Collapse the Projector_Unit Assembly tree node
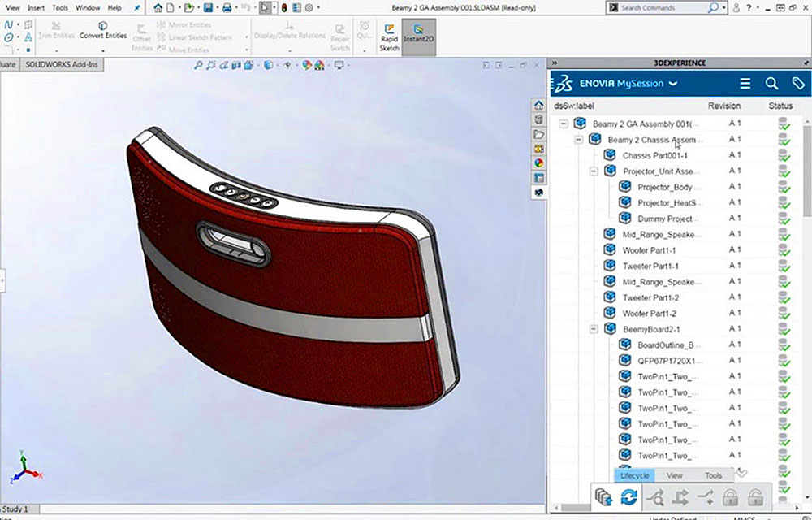This screenshot has height=520, width=812. click(594, 171)
